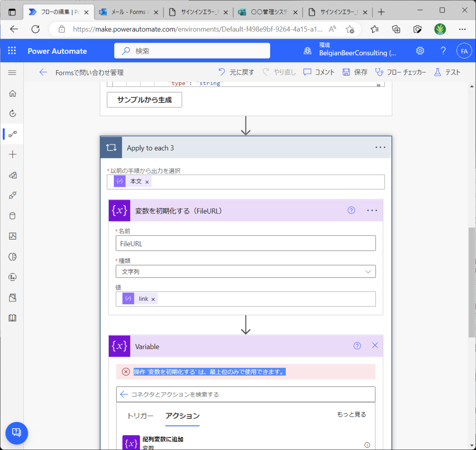The height and width of the screenshot is (450, 476).
Task: Open browser settings and more menu
Action: 462,29
